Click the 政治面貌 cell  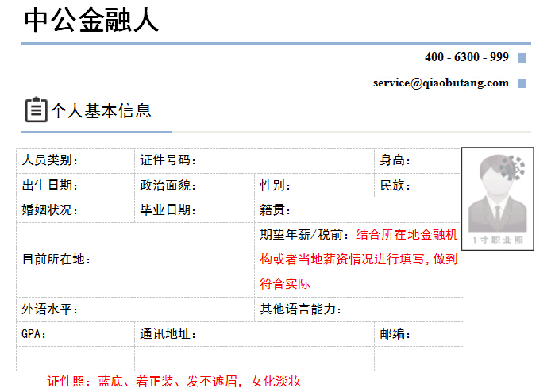(x=195, y=186)
